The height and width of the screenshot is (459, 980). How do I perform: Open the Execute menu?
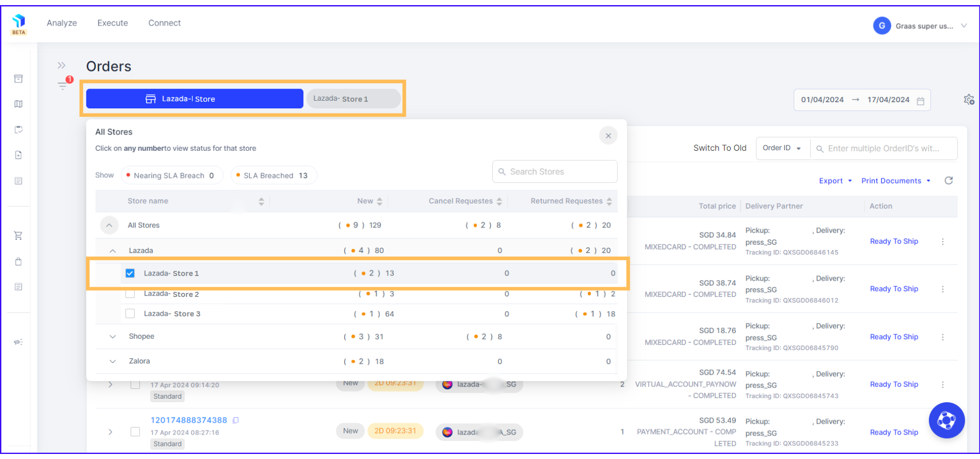pos(113,23)
